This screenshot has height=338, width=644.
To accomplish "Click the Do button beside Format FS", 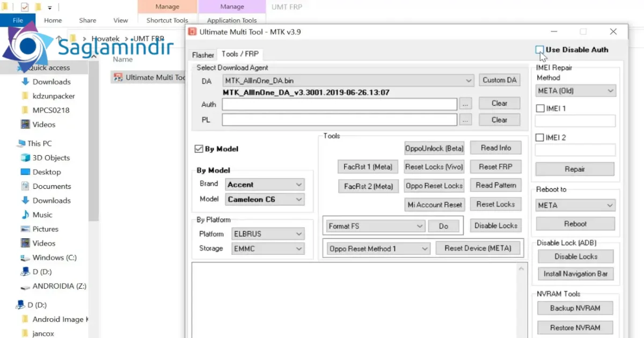I will point(443,226).
